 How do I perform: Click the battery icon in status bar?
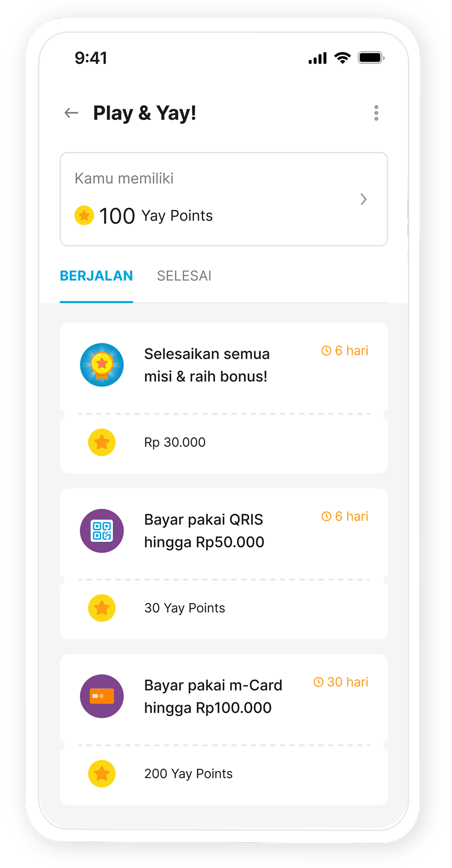click(x=371, y=58)
